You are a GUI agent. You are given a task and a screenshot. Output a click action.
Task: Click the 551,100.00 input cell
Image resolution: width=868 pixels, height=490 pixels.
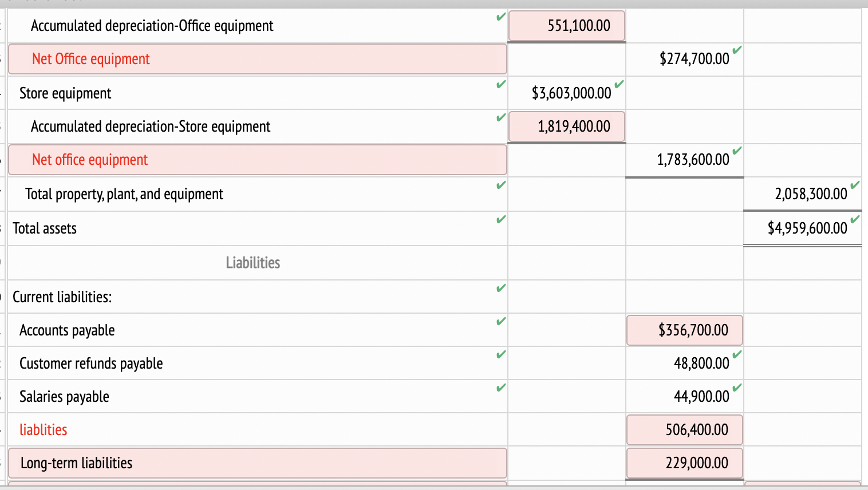coord(566,26)
